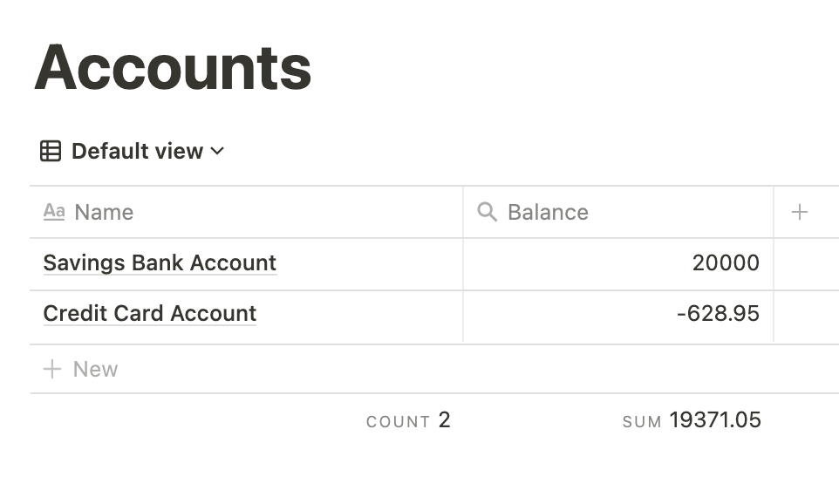Click the Aa text property icon
The height and width of the screenshot is (504, 839).
coord(54,212)
